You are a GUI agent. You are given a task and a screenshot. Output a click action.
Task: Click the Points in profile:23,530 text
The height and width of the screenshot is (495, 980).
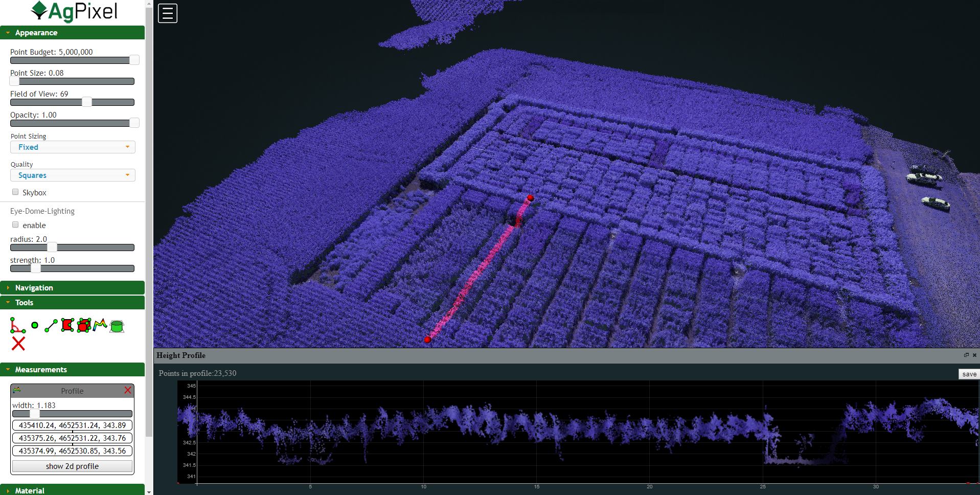197,373
